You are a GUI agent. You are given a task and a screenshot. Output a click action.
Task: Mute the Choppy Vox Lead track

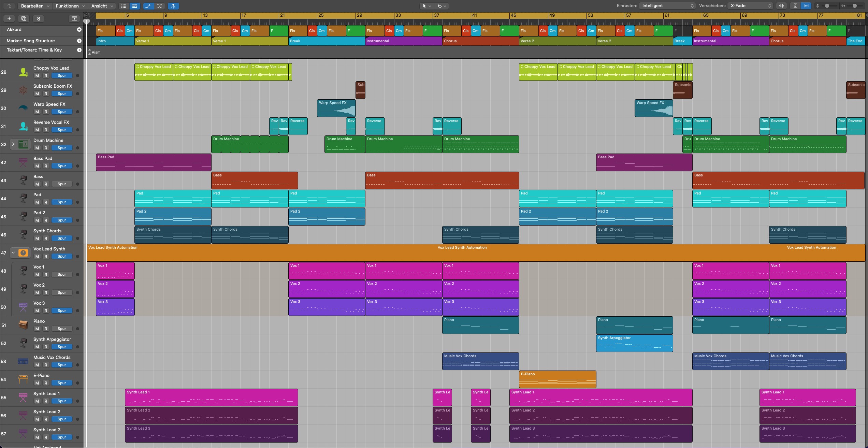pos(37,75)
